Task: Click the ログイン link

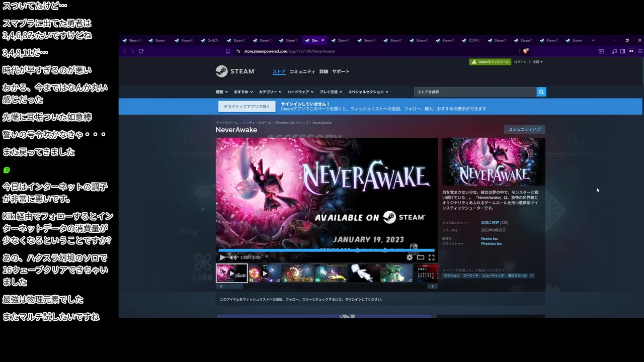Action: (x=520, y=62)
